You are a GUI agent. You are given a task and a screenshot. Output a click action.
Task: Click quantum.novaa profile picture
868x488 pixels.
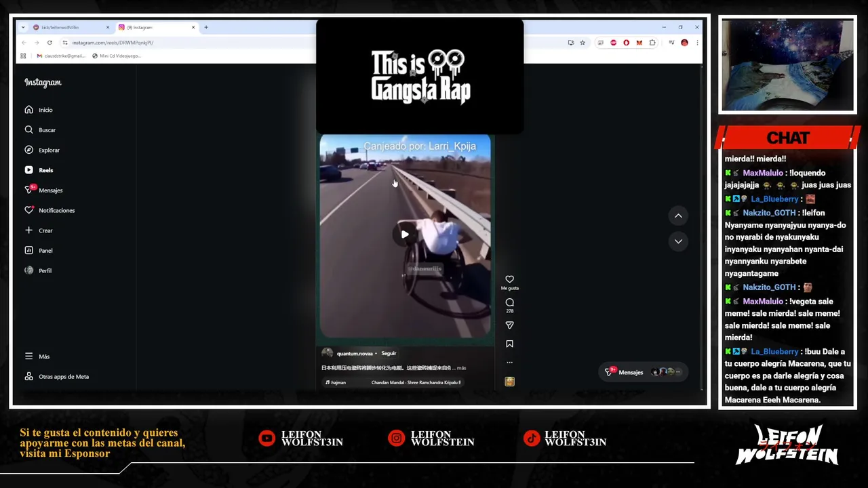coord(328,353)
